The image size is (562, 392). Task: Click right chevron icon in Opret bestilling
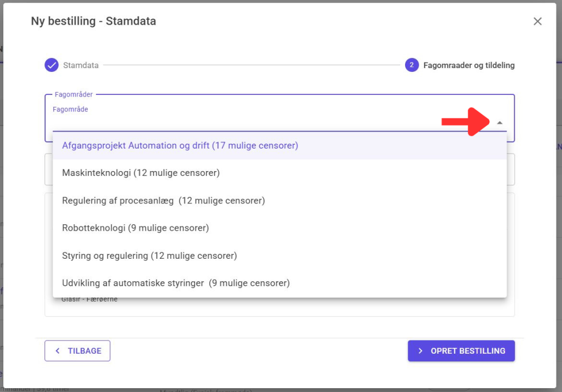pos(420,351)
